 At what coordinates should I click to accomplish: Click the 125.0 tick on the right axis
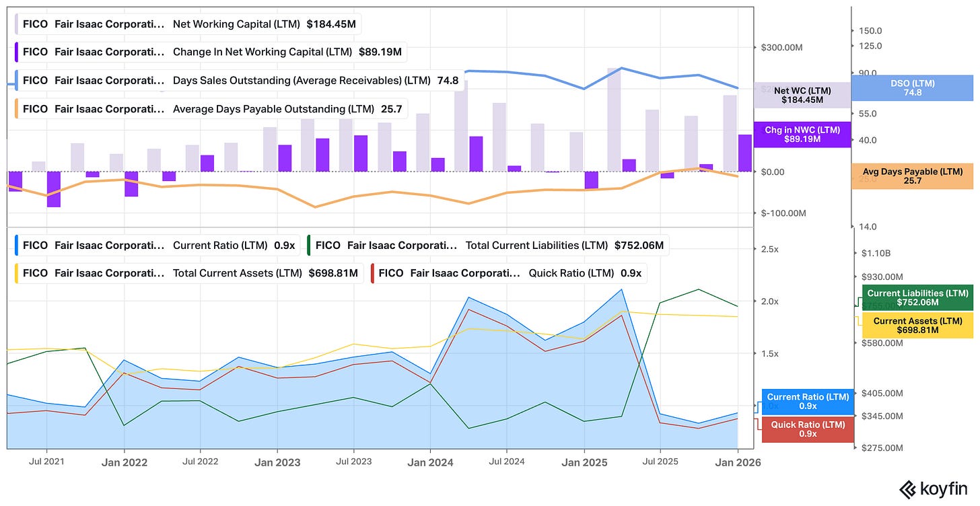point(871,46)
